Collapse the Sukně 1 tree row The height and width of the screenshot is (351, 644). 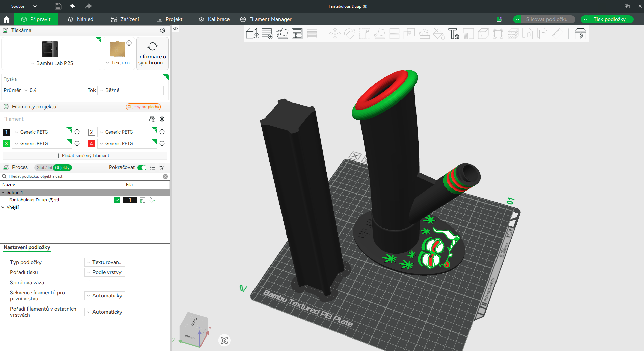pos(3,192)
